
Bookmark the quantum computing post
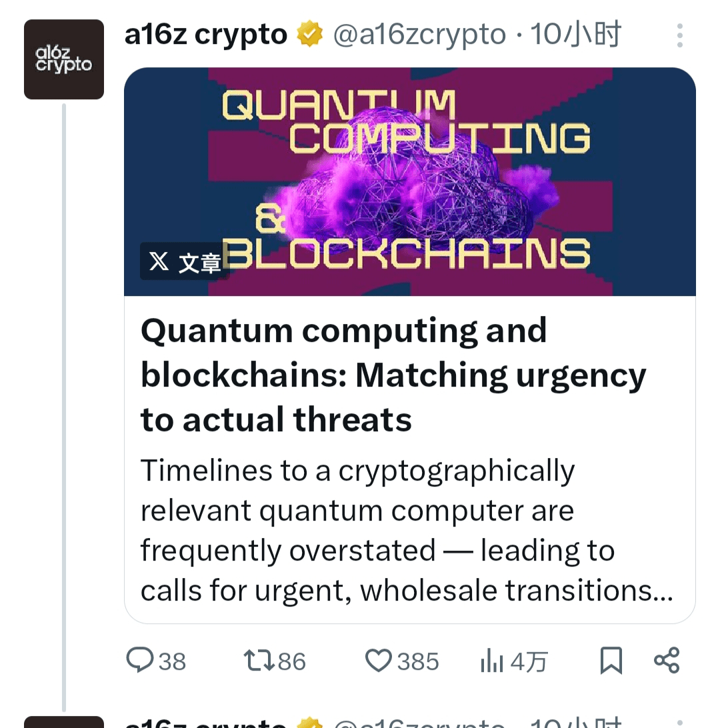[611, 661]
